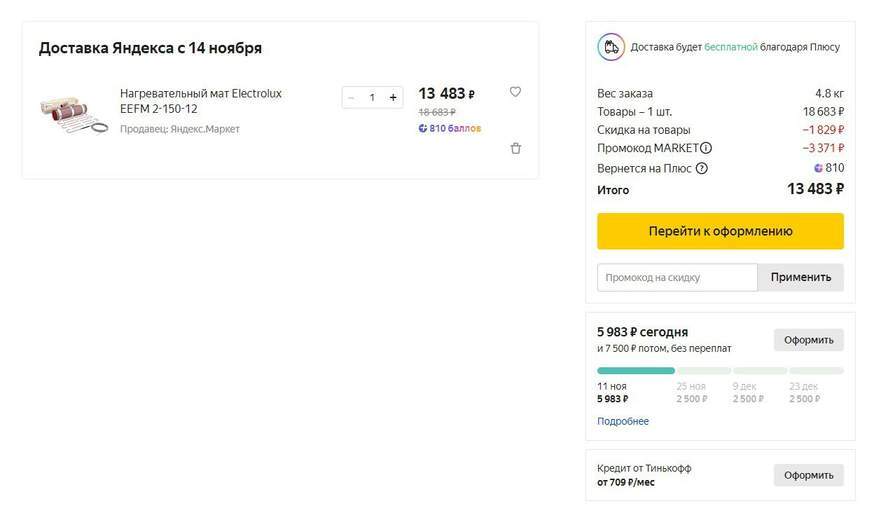Click the бесплатной delivery link text
Image resolution: width=895 pixels, height=520 pixels.
731,47
